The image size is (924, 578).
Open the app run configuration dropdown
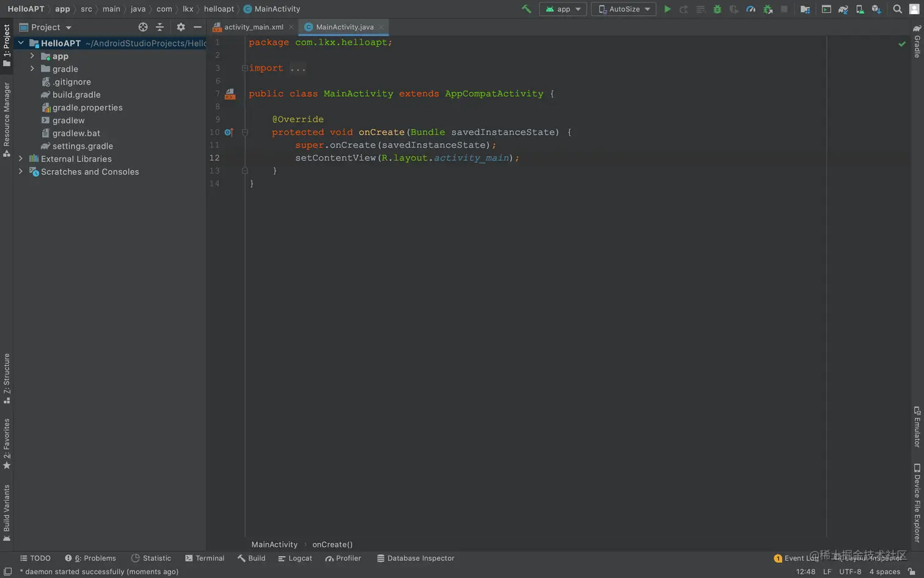[x=563, y=9]
